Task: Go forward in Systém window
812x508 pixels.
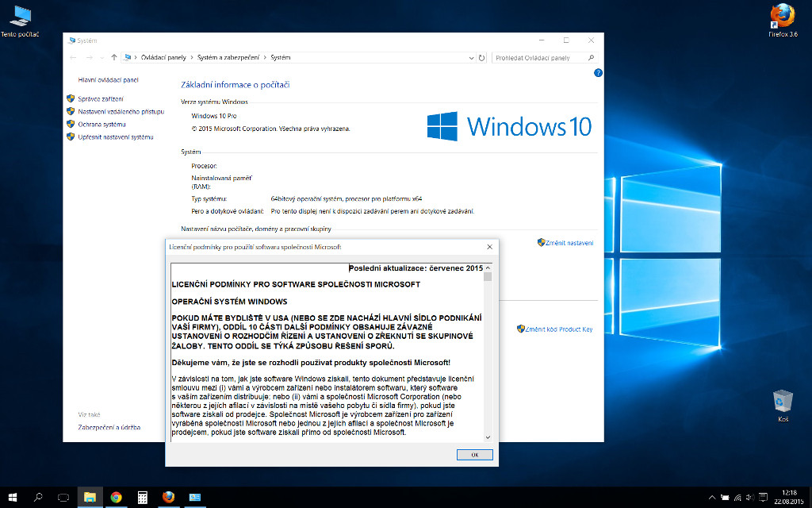Action: click(x=89, y=57)
